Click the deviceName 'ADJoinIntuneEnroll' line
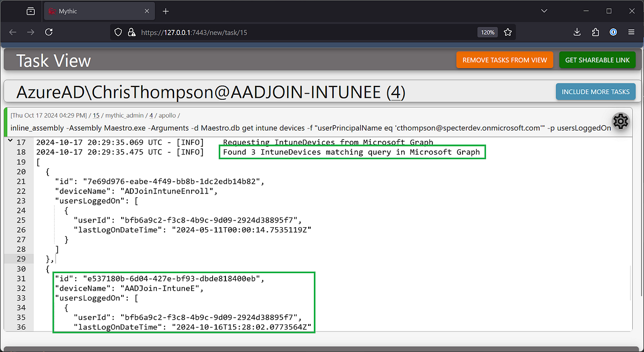Viewport: 644px width, 352px height. tap(137, 191)
